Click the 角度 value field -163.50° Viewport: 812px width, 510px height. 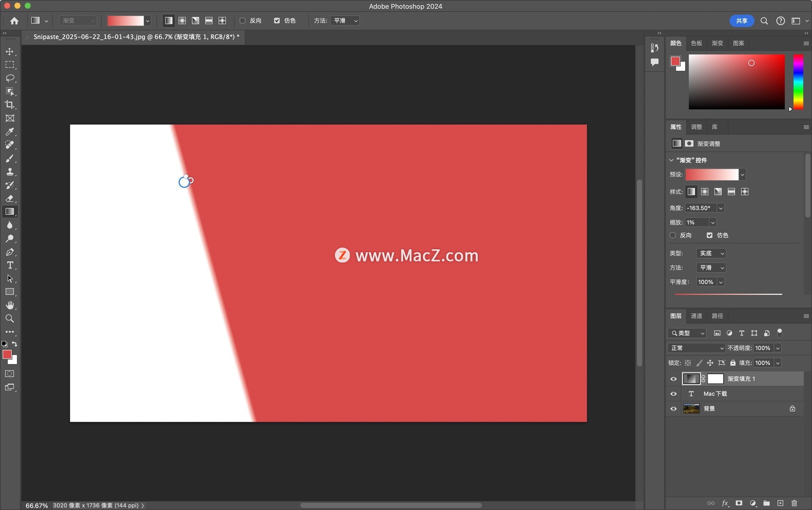[700, 208]
